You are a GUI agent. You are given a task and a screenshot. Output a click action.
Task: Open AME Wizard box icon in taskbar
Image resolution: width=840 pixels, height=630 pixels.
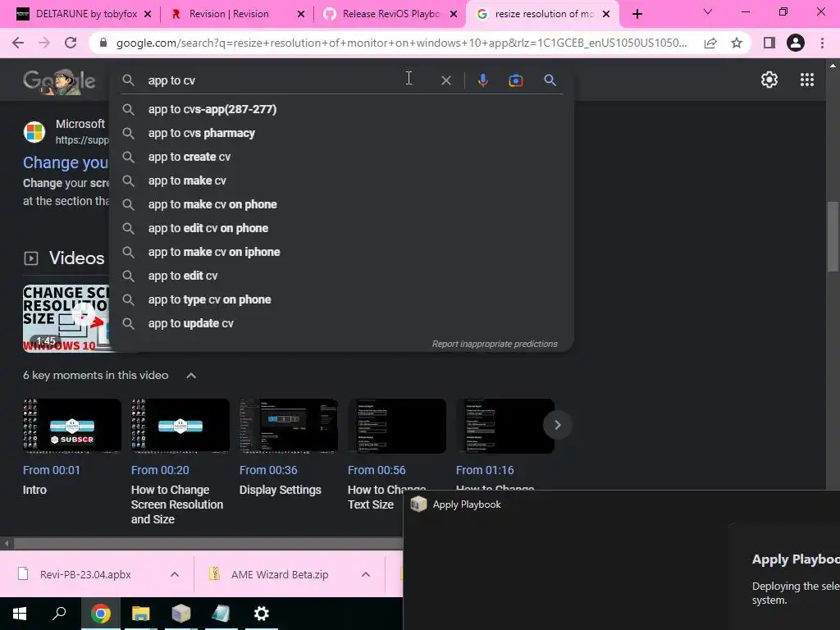(x=181, y=614)
